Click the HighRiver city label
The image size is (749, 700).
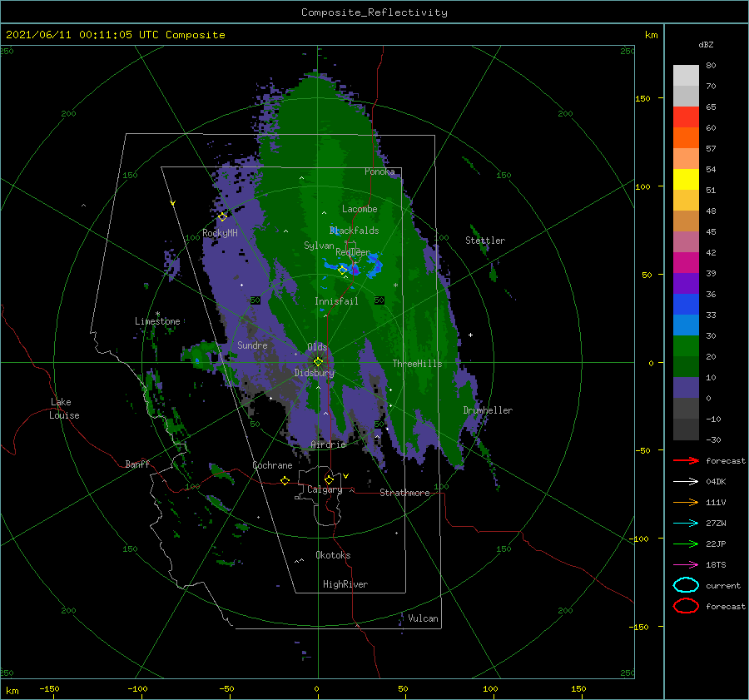pos(345,584)
